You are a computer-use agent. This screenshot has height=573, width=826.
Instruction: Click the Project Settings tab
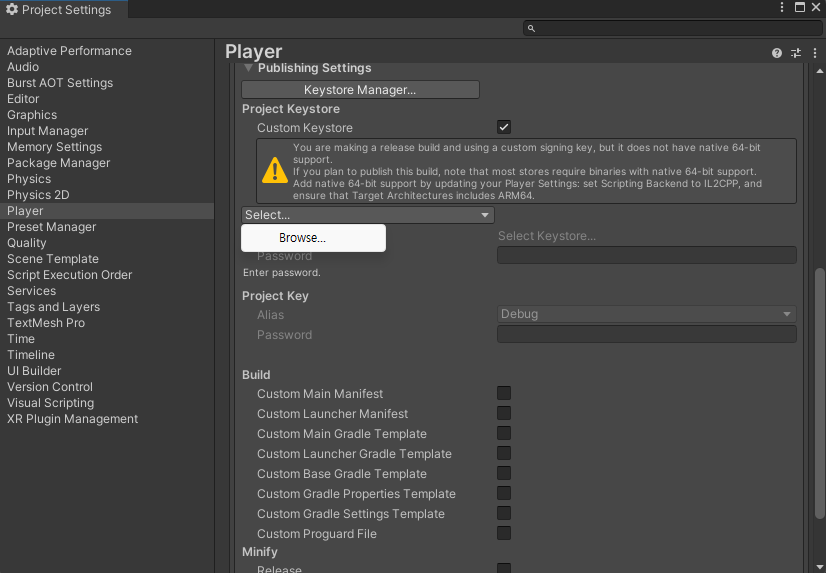pyautogui.click(x=64, y=9)
